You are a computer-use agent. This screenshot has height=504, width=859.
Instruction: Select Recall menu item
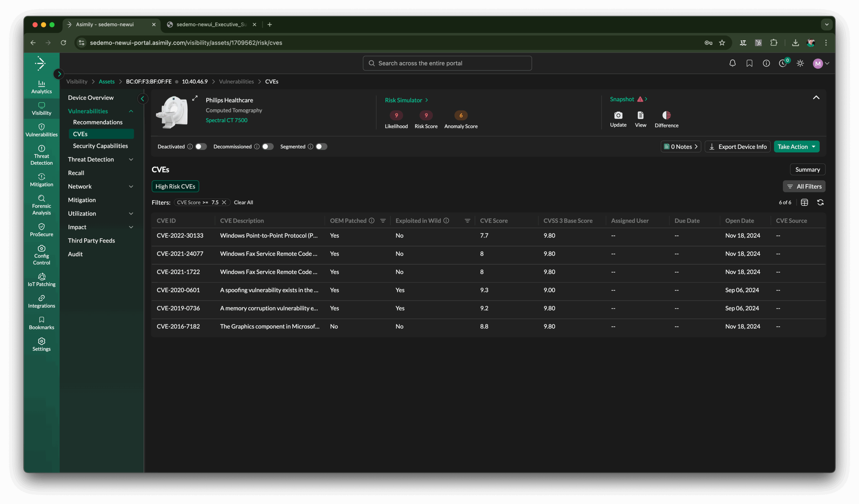(76, 173)
